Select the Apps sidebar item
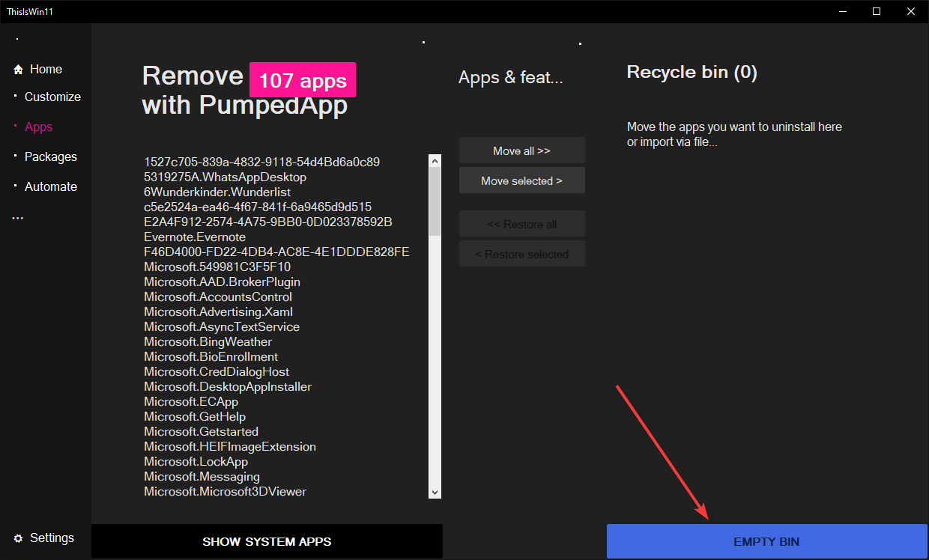This screenshot has height=560, width=929. [38, 127]
